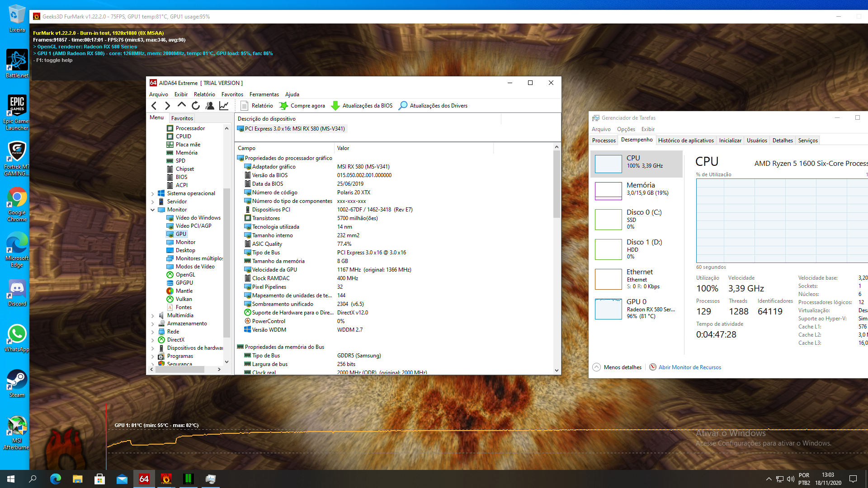Open Usuários tab in Task Manager
This screenshot has width=868, height=488.
click(x=757, y=141)
